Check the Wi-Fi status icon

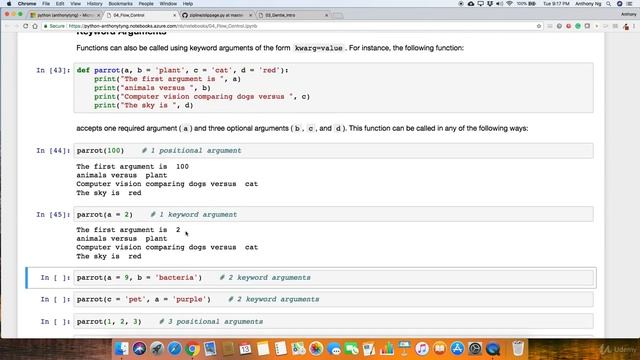pos(509,4)
